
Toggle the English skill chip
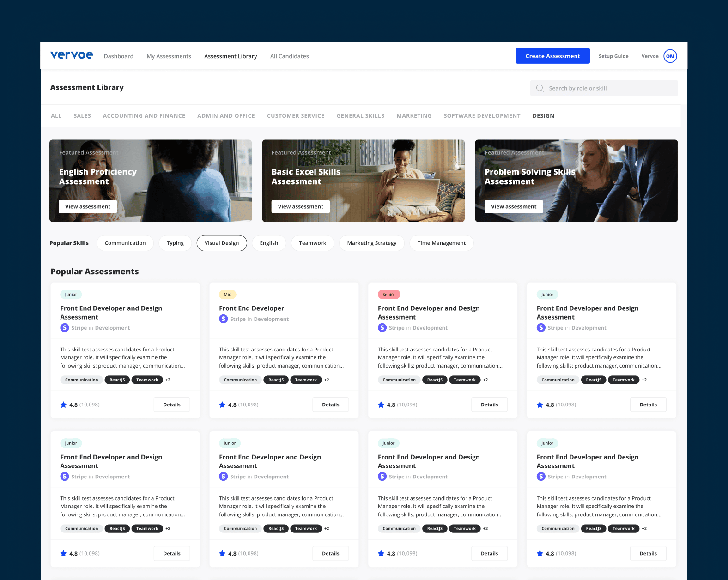[x=269, y=243]
